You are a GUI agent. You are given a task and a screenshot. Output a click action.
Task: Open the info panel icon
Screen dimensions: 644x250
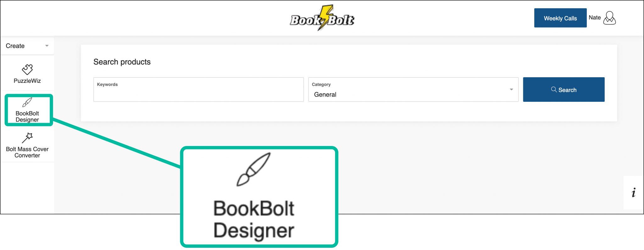point(633,193)
